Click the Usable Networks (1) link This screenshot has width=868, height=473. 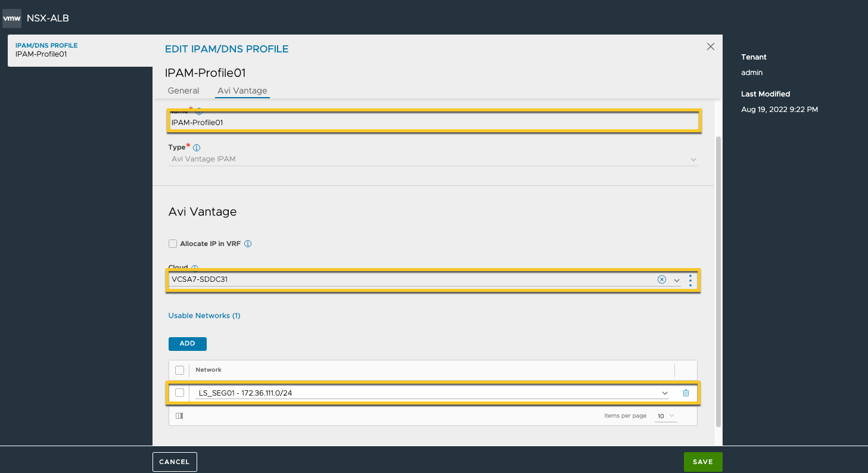(x=204, y=316)
